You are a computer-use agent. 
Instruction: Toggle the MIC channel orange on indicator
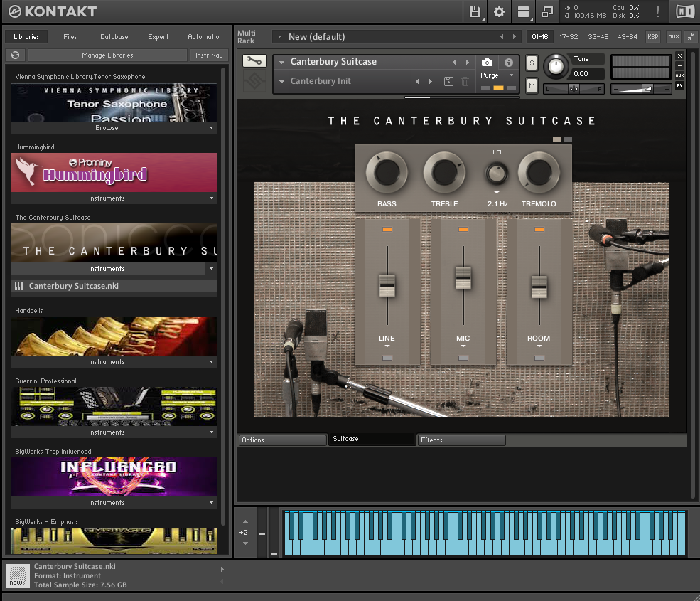pos(463,229)
